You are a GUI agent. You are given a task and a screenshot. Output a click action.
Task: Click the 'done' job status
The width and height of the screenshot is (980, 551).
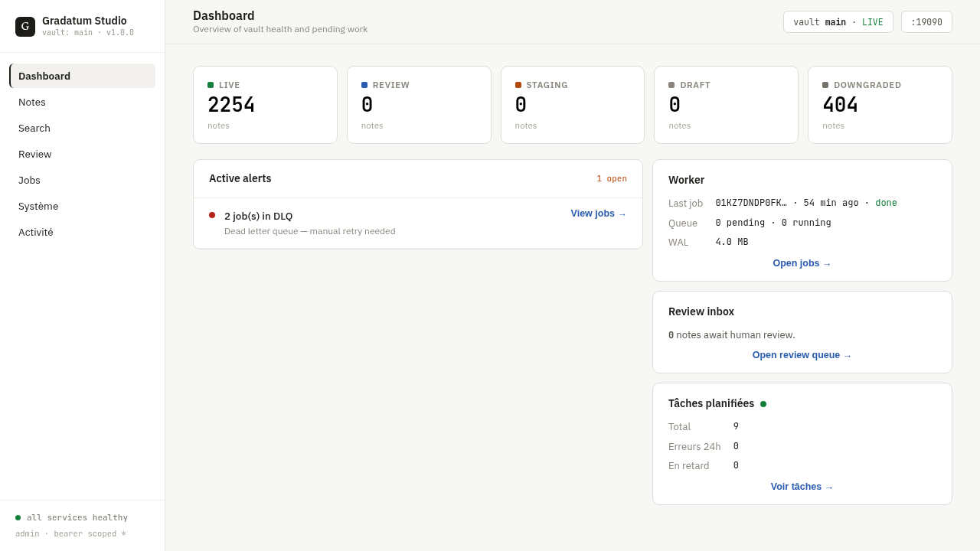click(x=886, y=203)
